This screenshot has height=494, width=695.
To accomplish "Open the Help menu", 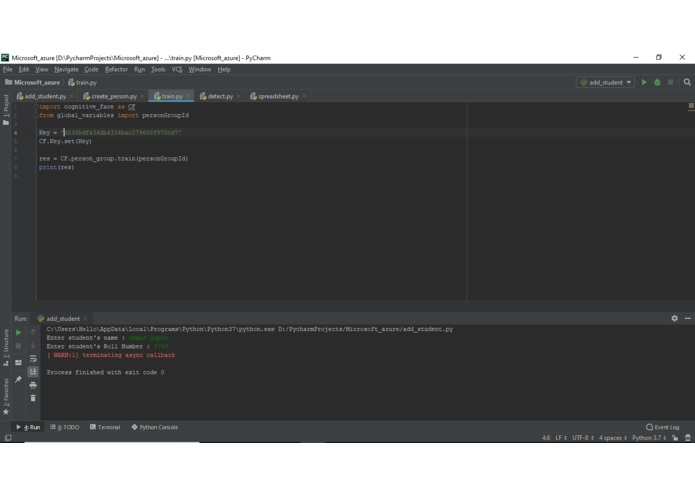I will click(224, 70).
